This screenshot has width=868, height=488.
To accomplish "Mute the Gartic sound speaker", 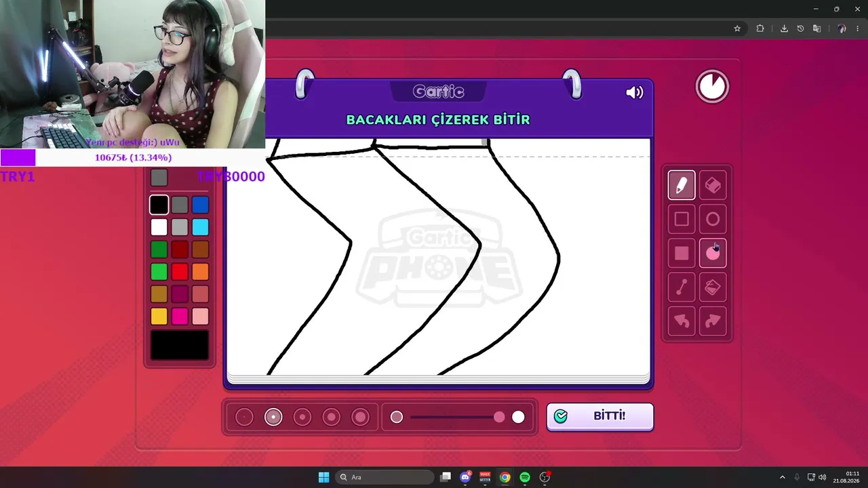I will click(x=635, y=92).
